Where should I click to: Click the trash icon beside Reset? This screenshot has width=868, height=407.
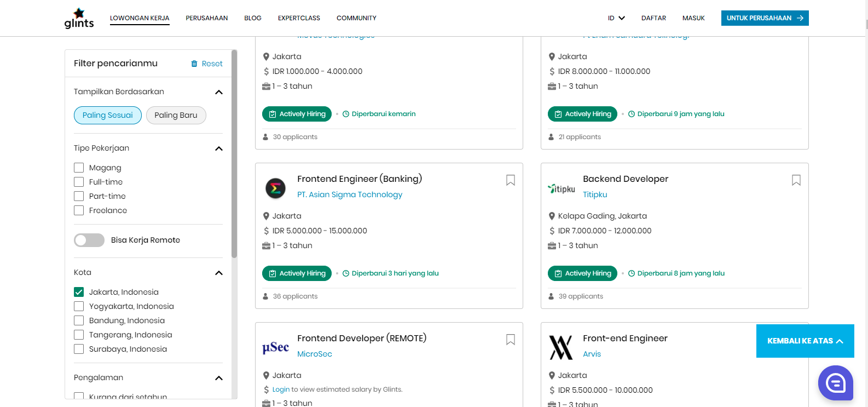[194, 64]
